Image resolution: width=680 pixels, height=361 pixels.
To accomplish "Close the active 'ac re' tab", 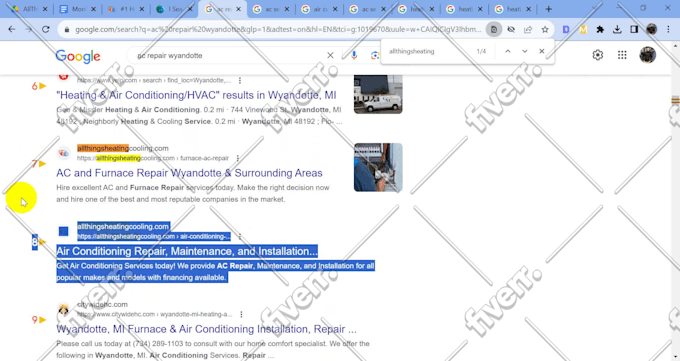I will pyautogui.click(x=238, y=9).
